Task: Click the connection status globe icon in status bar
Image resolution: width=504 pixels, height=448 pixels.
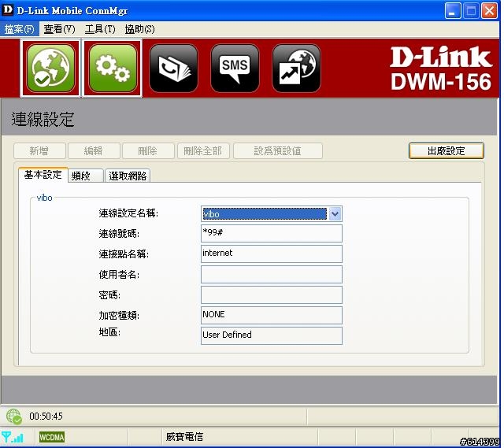Action: [x=14, y=417]
